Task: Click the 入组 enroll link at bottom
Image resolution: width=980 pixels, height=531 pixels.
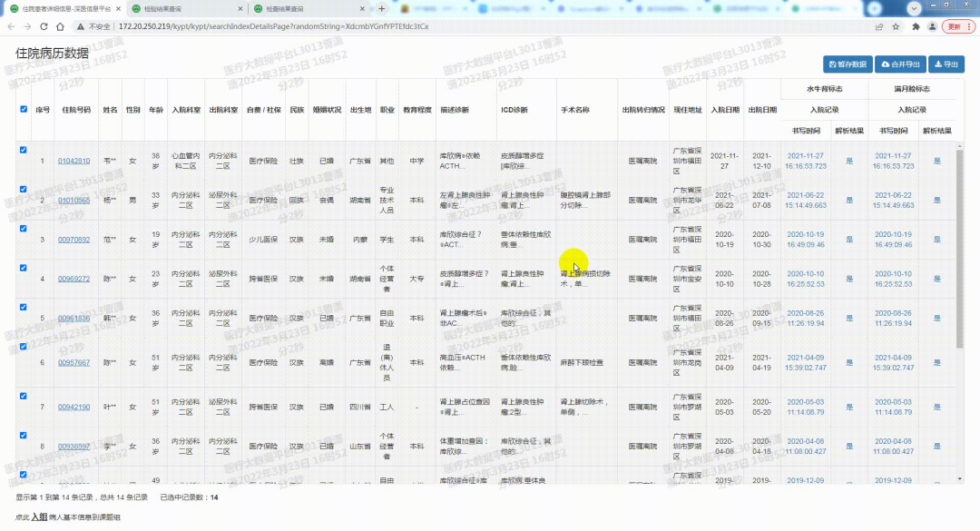Action: [x=39, y=516]
